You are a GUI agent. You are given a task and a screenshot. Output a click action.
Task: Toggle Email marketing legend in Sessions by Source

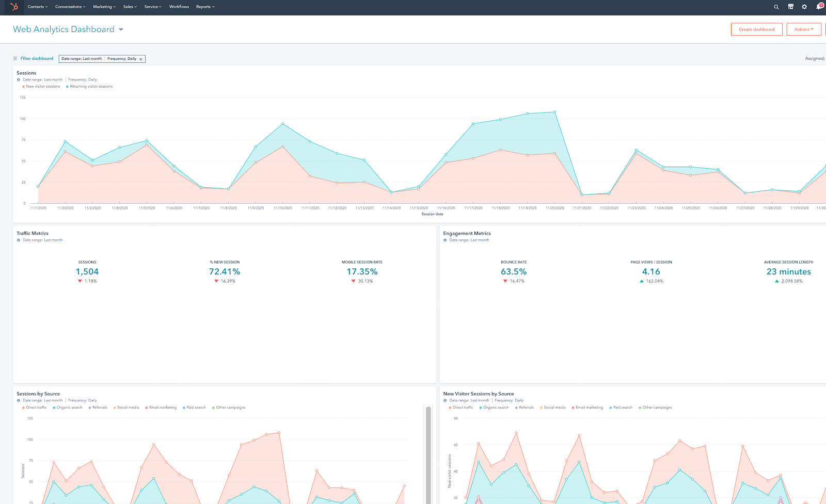point(161,408)
